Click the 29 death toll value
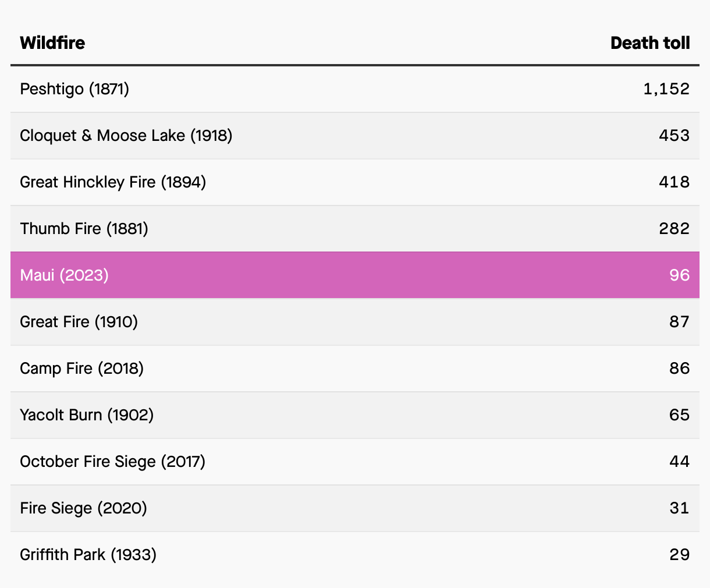 coord(679,555)
